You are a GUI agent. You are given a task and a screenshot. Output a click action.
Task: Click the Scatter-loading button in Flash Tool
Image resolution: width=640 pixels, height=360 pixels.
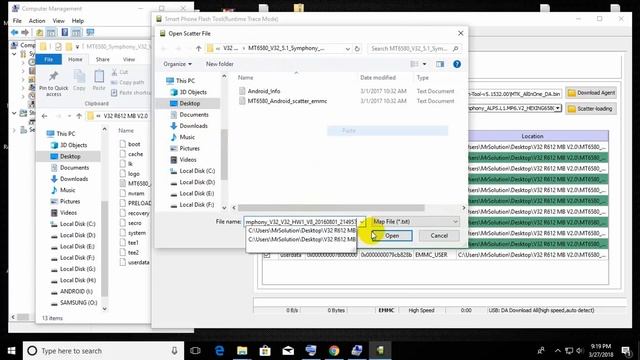point(591,109)
